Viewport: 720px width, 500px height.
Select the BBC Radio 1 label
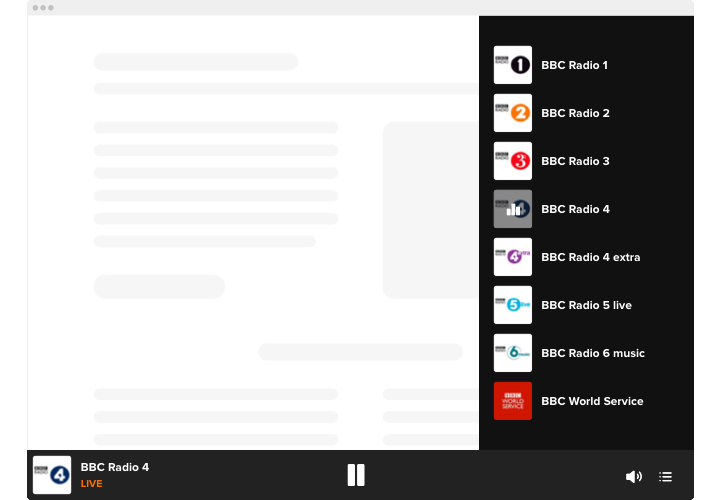pos(574,65)
